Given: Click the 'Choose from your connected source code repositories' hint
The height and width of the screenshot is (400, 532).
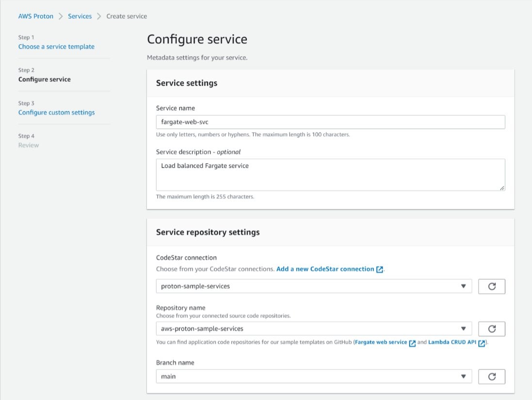Looking at the screenshot, I should (x=223, y=316).
